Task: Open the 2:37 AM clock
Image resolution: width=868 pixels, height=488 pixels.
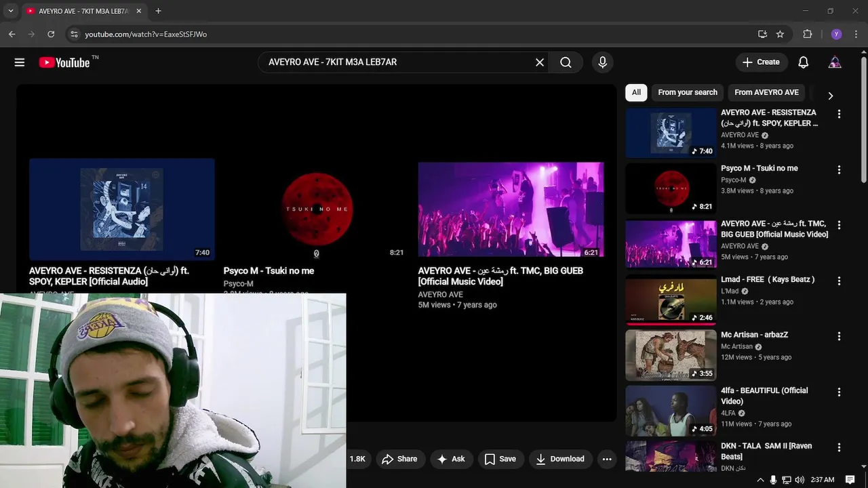Action: coord(822,480)
